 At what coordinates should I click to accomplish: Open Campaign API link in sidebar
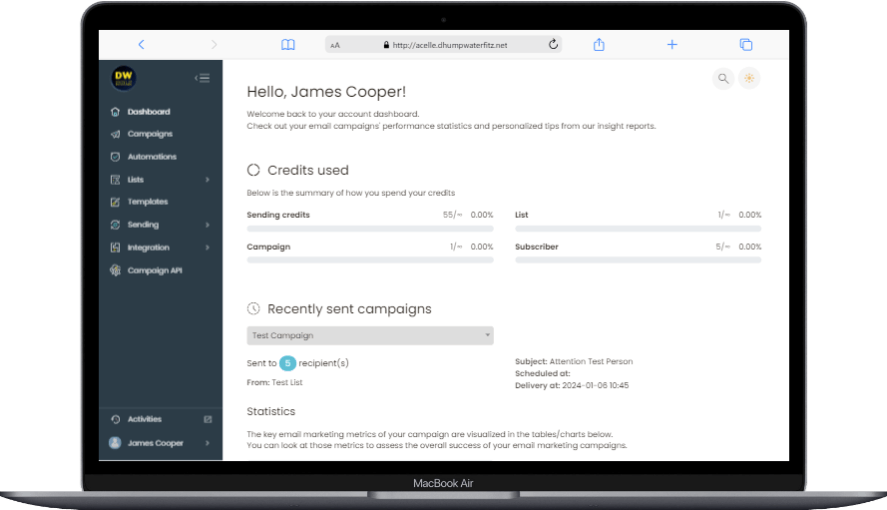point(154,271)
